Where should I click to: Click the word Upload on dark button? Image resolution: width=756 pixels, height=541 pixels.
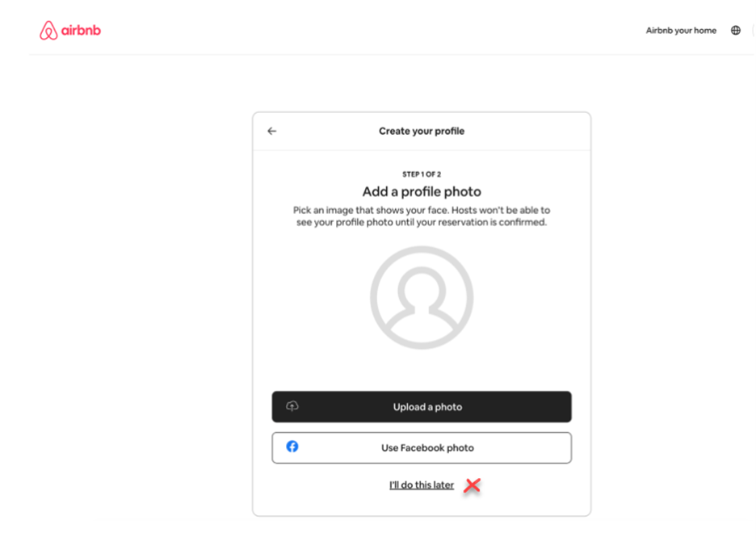pos(409,407)
